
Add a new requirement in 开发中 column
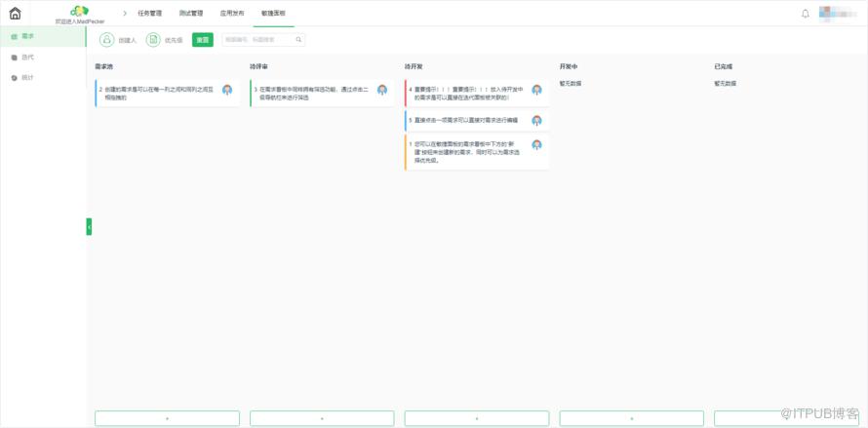632,418
